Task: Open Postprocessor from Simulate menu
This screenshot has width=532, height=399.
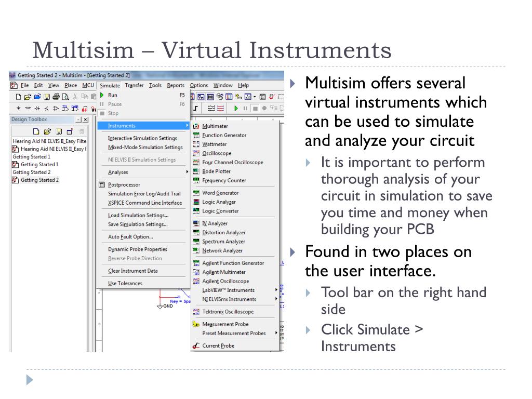Action: [x=143, y=184]
